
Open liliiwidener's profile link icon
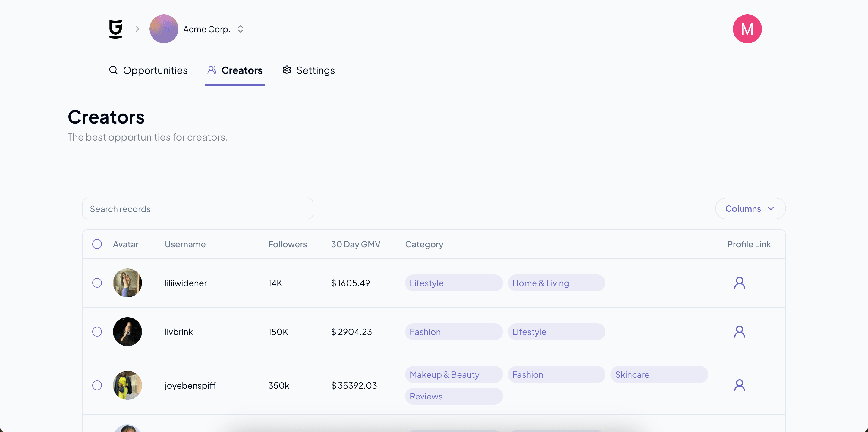point(739,283)
